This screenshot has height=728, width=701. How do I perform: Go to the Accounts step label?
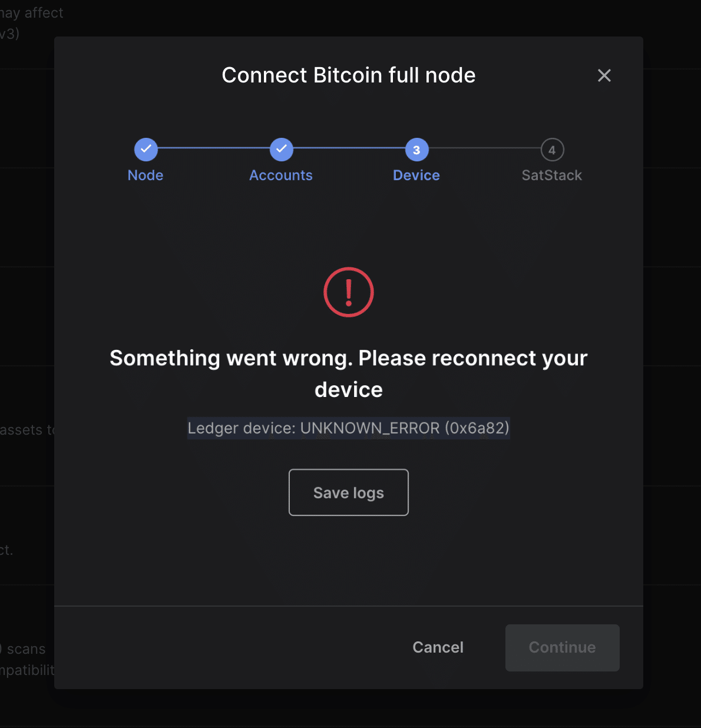[x=281, y=176]
